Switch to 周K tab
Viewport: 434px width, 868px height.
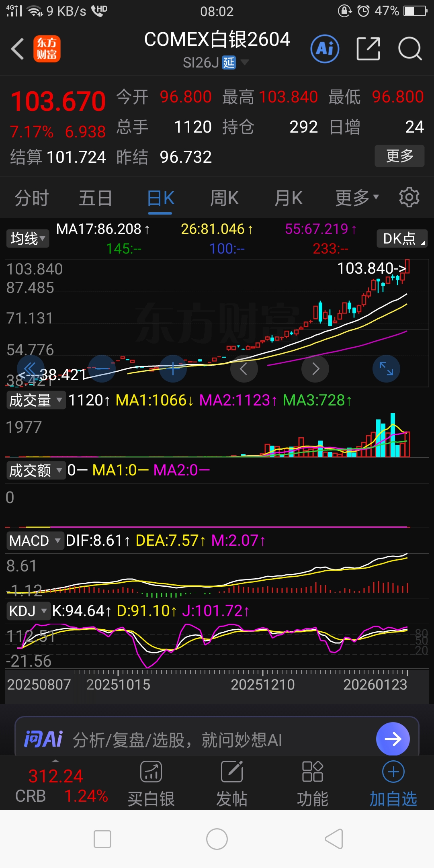coord(224,197)
